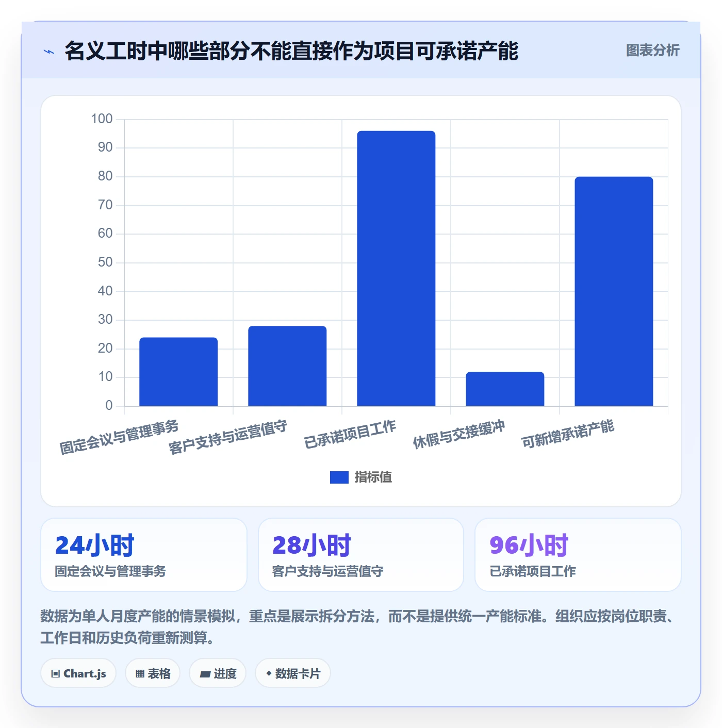Viewport: 722px width, 728px height.
Task: Select the tallest bar, 已承诺项目工作
Action: pos(396,269)
